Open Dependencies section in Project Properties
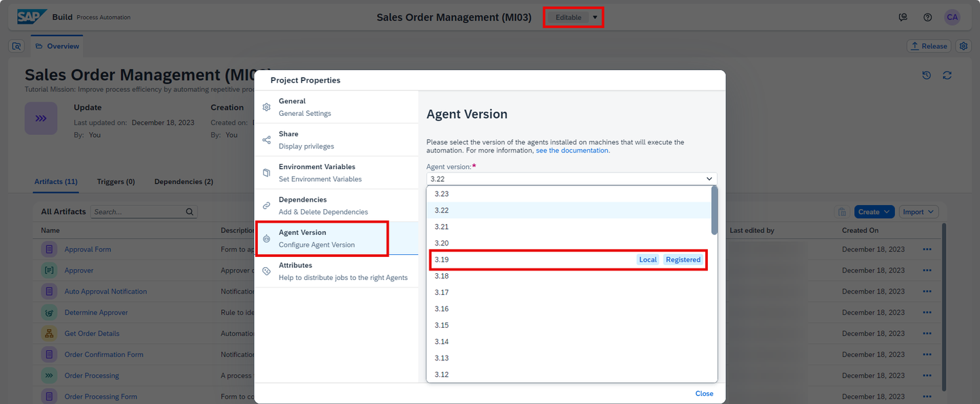 pyautogui.click(x=336, y=205)
